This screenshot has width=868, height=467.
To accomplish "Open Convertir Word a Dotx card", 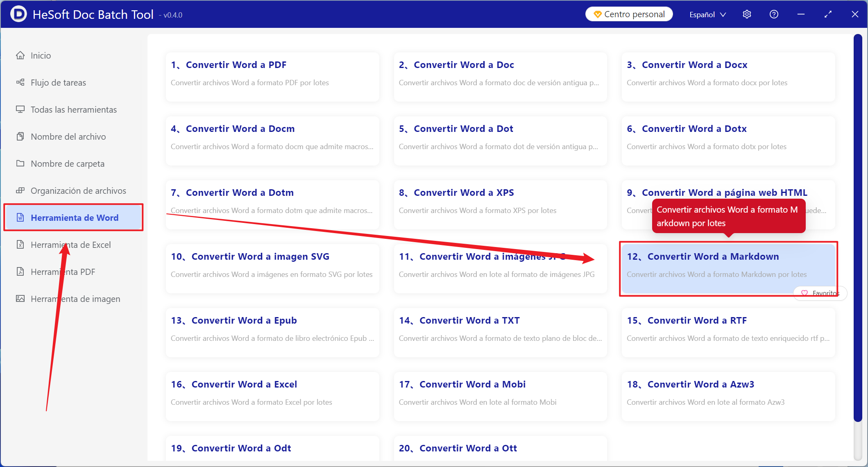I will pos(728,141).
